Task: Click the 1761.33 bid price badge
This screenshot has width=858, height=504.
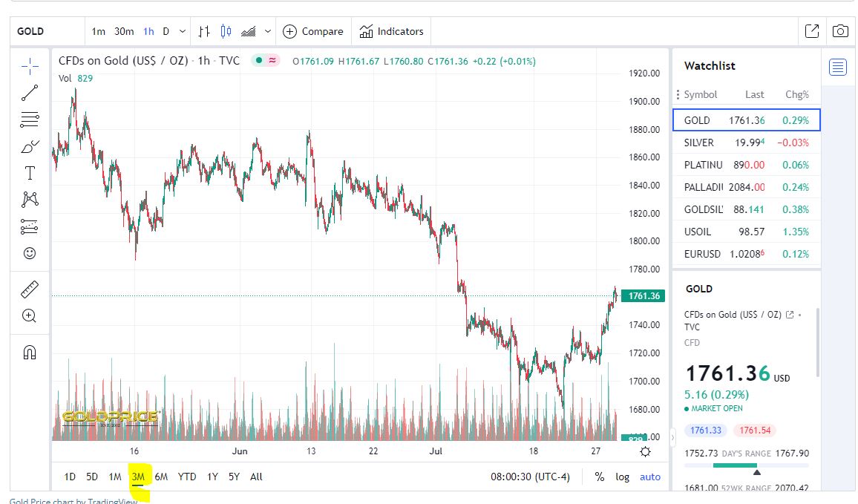Action: tap(706, 430)
